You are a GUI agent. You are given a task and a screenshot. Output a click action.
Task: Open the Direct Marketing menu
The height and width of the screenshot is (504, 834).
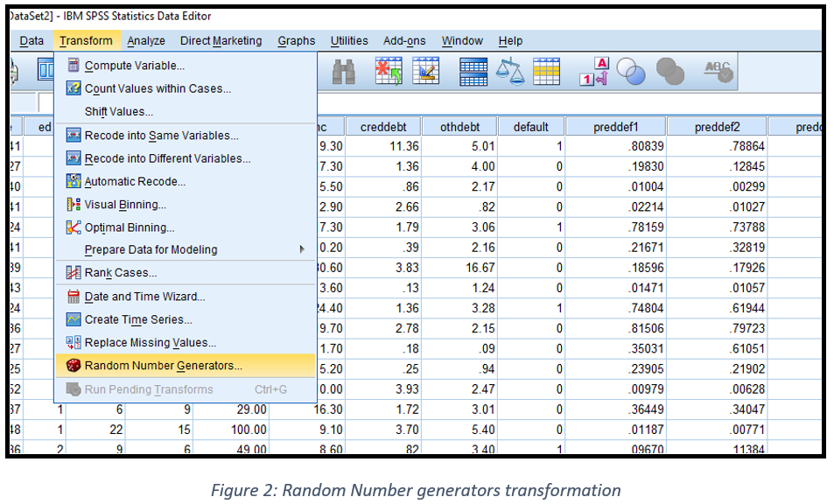(x=221, y=40)
